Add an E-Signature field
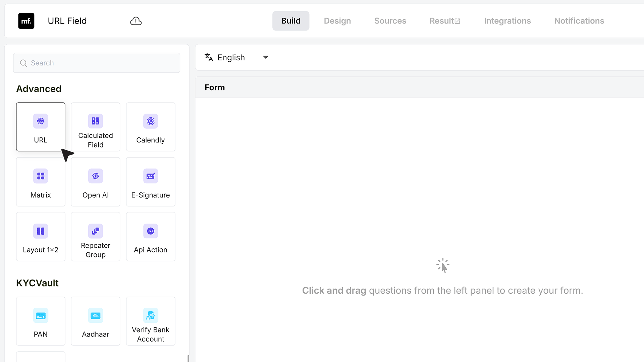This screenshot has height=362, width=644. pyautogui.click(x=151, y=182)
